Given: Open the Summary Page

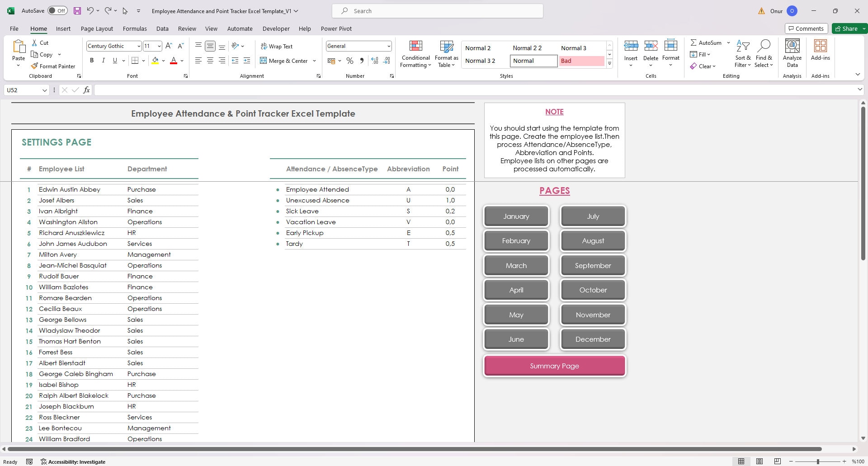Looking at the screenshot, I should click(554, 366).
